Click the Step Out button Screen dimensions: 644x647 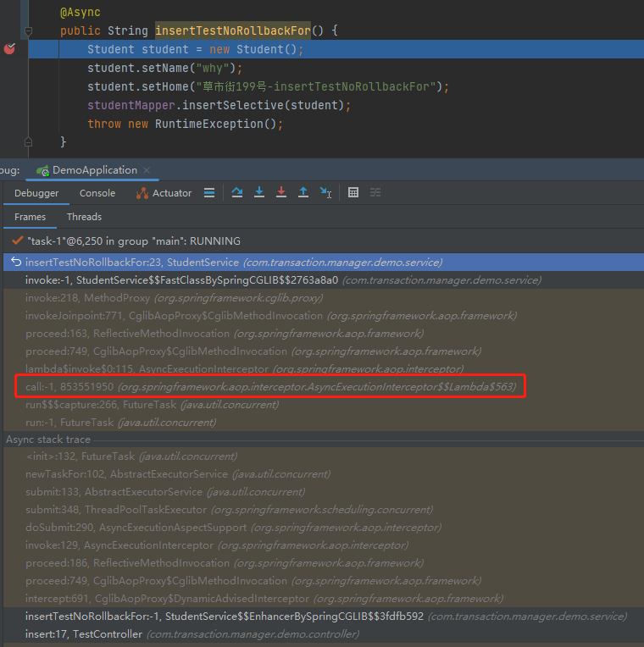(303, 192)
